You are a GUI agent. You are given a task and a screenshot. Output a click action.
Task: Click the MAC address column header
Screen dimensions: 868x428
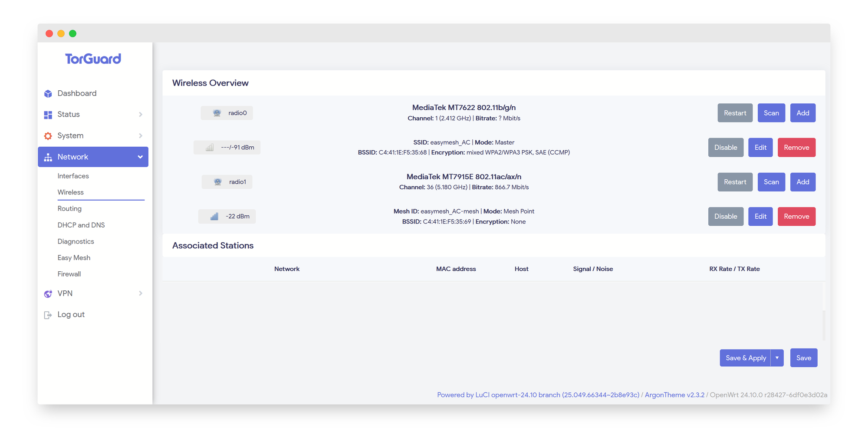coord(456,269)
